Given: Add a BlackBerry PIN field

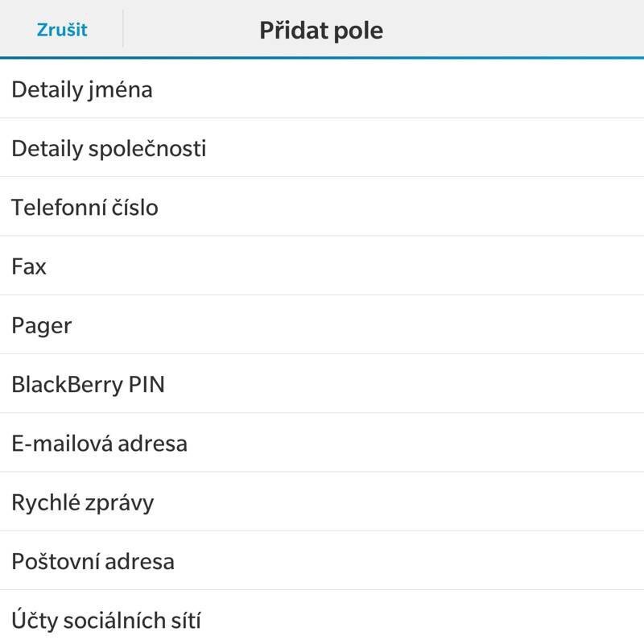Looking at the screenshot, I should pos(322,384).
